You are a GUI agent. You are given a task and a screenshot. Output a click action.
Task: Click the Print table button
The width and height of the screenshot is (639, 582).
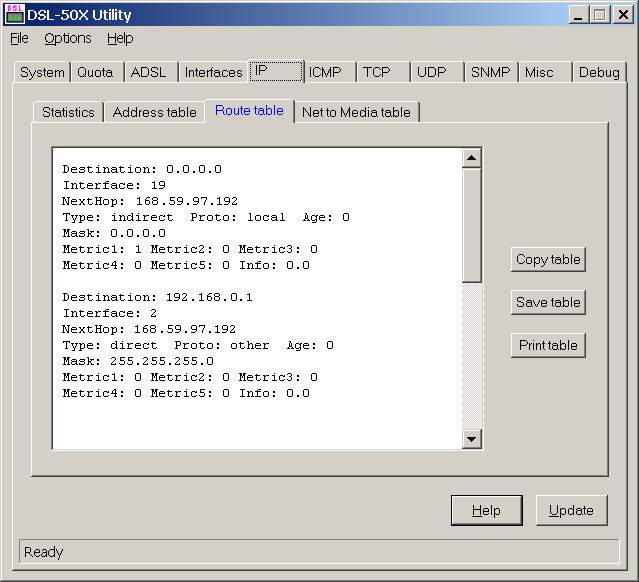pos(548,346)
